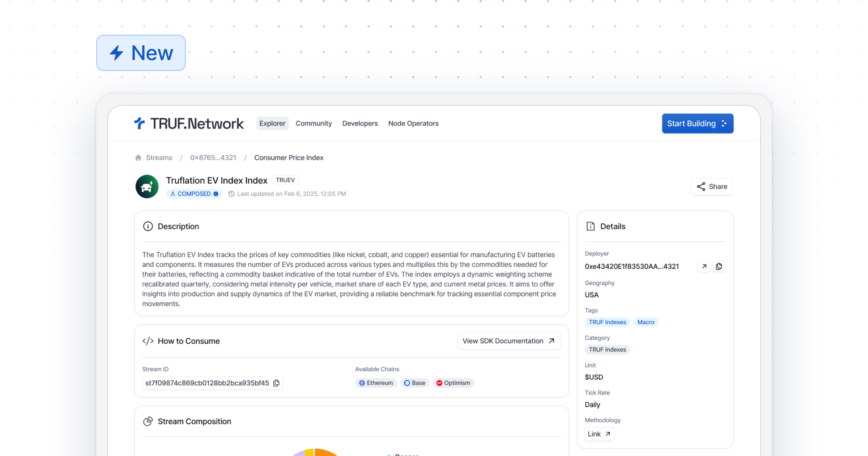The height and width of the screenshot is (456, 868).
Task: Open Developers navigation item
Action: click(360, 123)
